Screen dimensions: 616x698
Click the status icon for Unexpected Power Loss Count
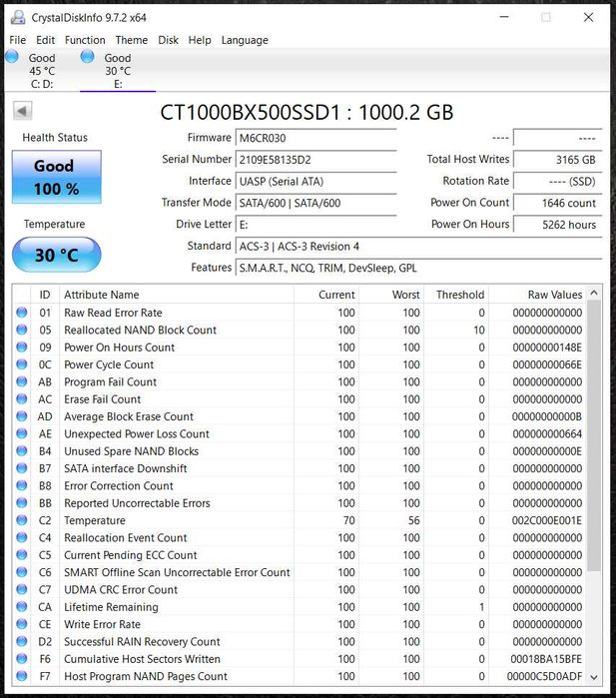point(21,433)
